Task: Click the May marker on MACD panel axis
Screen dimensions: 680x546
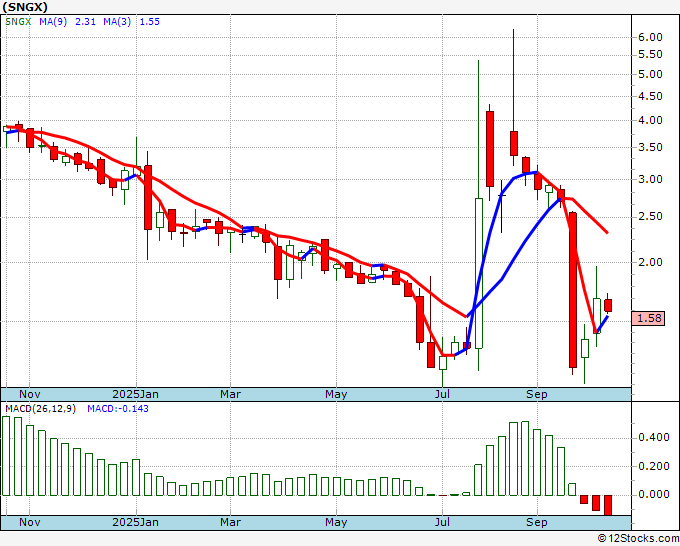Action: tap(336, 522)
